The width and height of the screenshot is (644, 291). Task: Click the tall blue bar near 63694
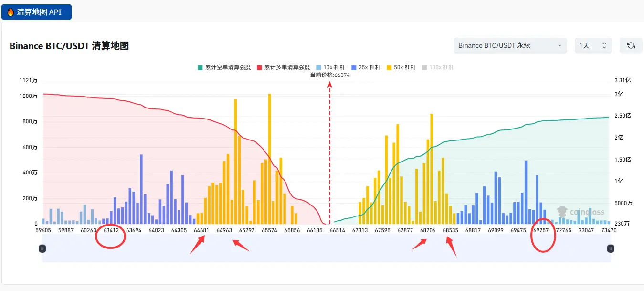coord(141,189)
